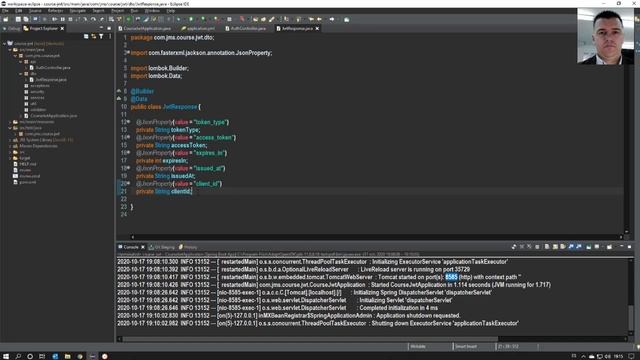Viewport: 640px width, 360px height.
Task: Select AuthController.java in Project Explorer
Action: coord(53,68)
